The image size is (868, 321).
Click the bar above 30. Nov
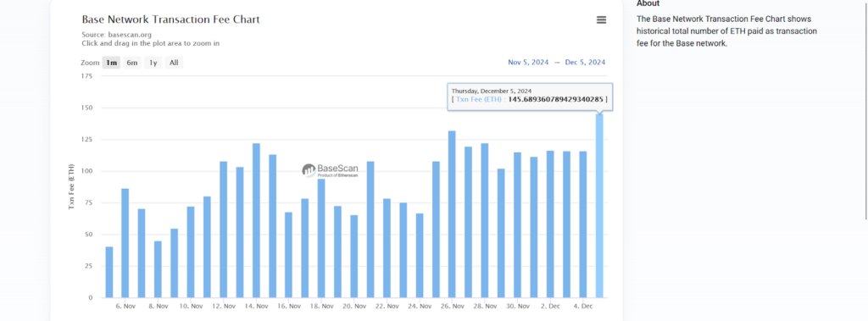[517, 224]
